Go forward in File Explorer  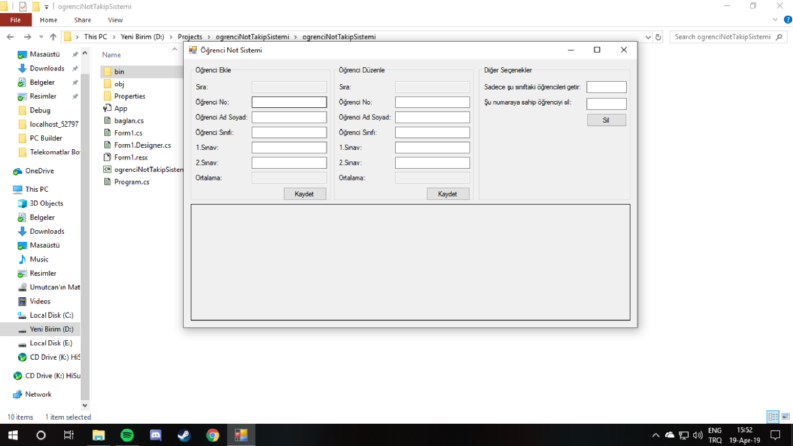(27, 37)
